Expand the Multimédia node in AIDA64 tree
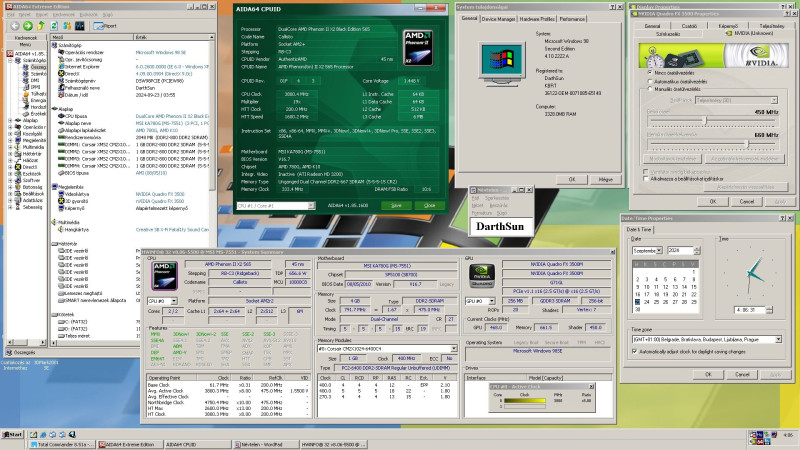Screen dimensions: 800x450 click(10, 147)
